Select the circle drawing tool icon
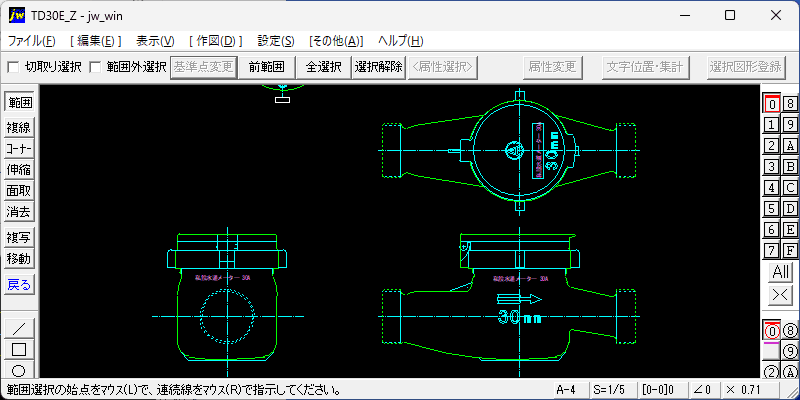 click(x=19, y=369)
